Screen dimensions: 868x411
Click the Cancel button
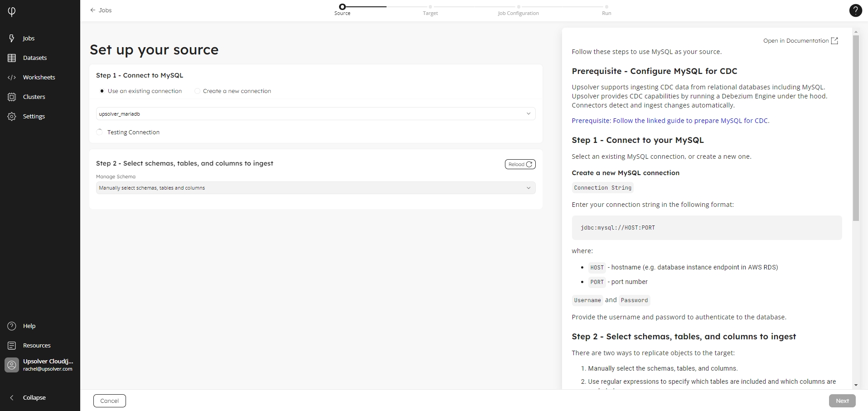110,401
